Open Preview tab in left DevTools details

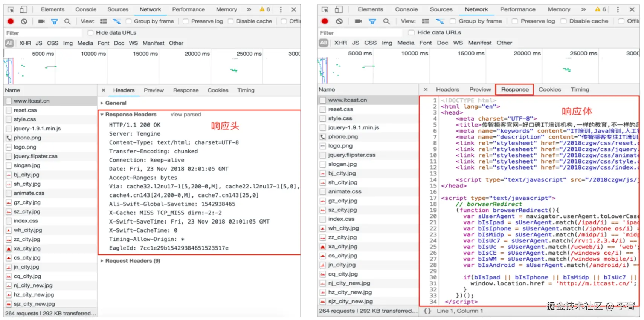[x=154, y=90]
